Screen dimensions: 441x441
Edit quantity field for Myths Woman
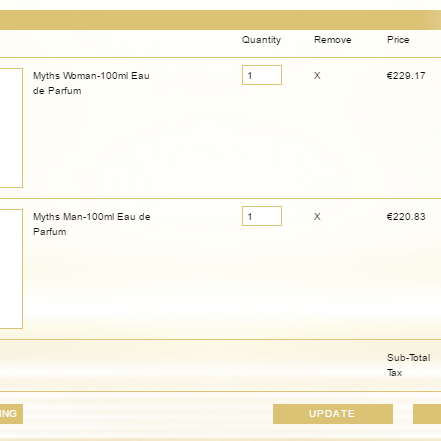click(262, 75)
